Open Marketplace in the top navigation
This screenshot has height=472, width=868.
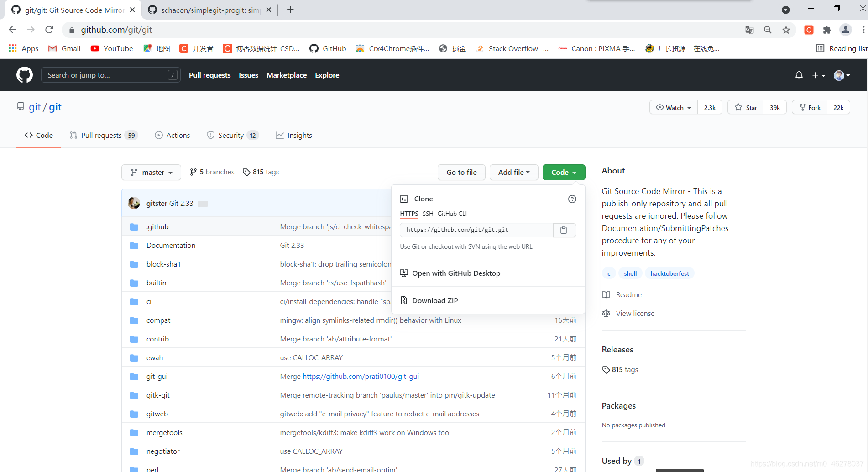(287, 75)
